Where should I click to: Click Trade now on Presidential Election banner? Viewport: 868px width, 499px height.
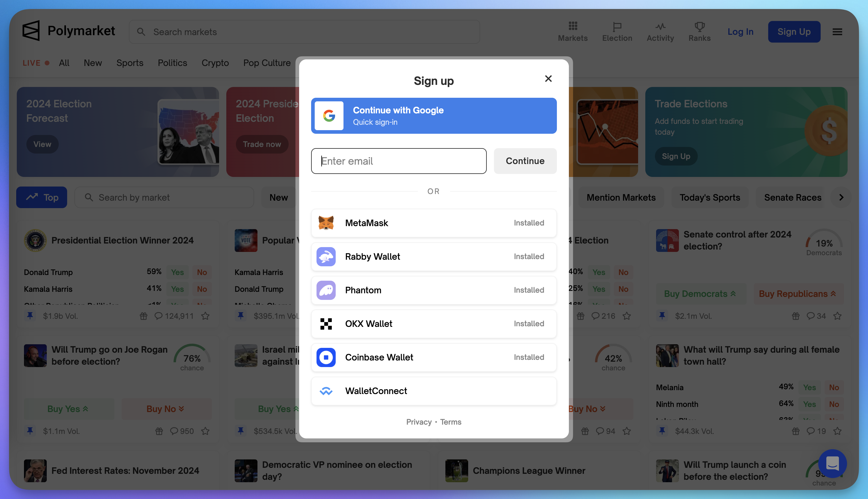click(x=262, y=144)
